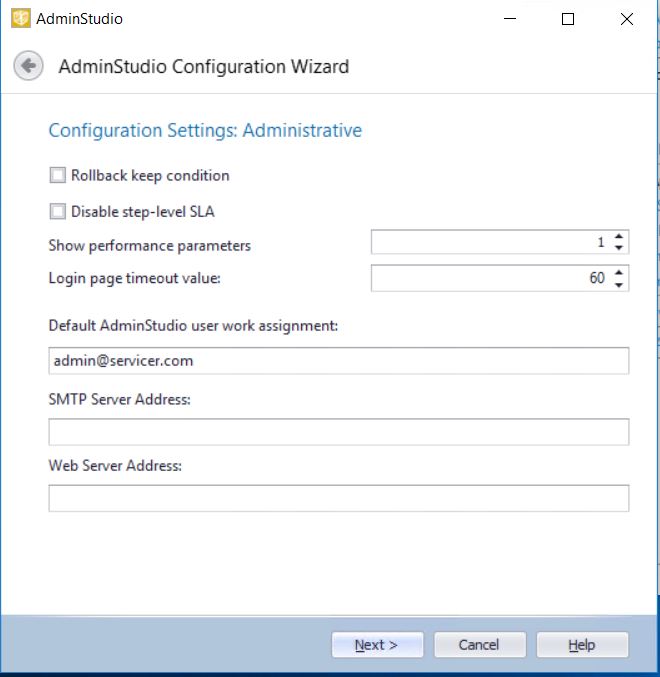Maximize the AdminStudio window
The height and width of the screenshot is (677, 660).
click(568, 19)
